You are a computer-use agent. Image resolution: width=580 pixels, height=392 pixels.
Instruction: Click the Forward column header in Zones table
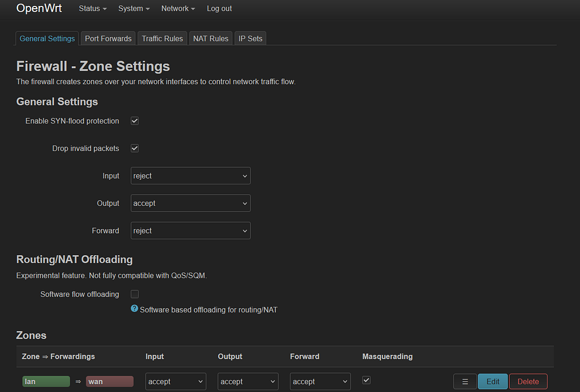(x=304, y=357)
